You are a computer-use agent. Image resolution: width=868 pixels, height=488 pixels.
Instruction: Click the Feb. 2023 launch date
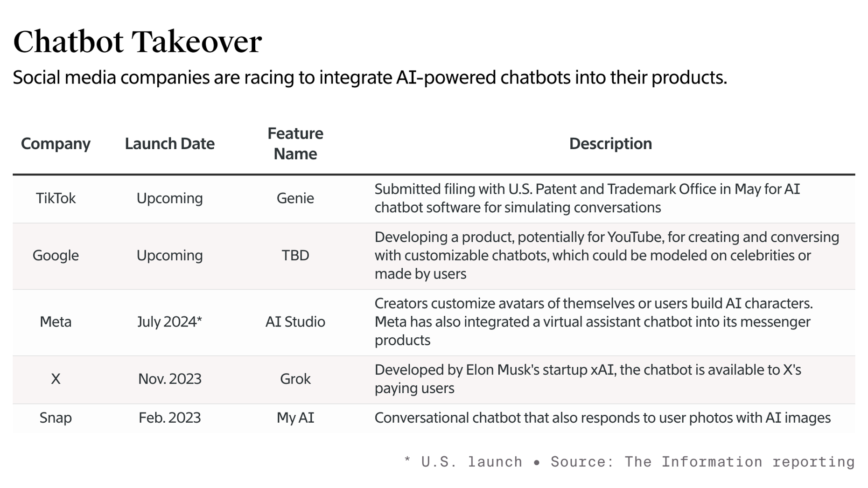[x=169, y=418]
